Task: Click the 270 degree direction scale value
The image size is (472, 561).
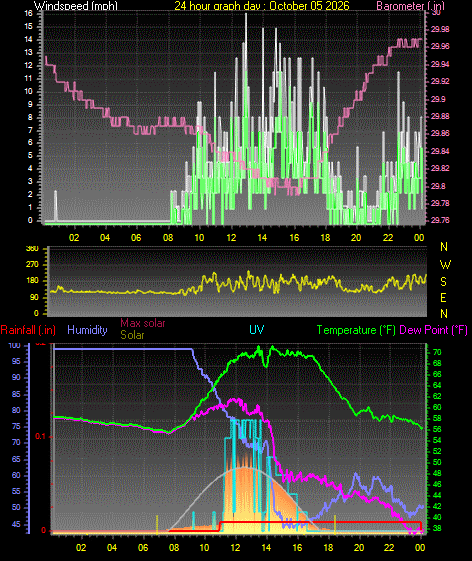Action: point(33,265)
